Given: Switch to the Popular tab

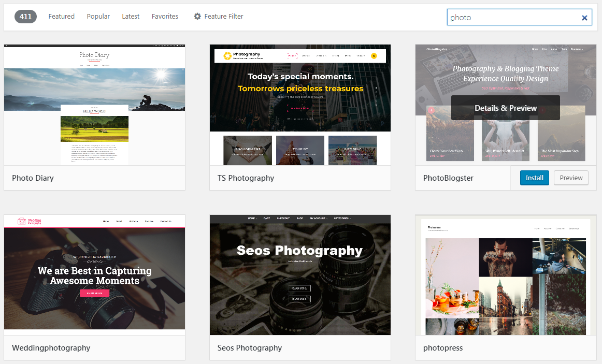Looking at the screenshot, I should click(98, 17).
